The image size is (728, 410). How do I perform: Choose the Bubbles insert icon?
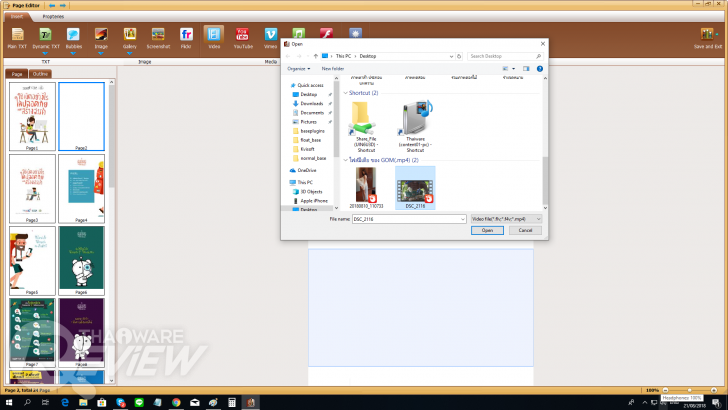point(73,34)
